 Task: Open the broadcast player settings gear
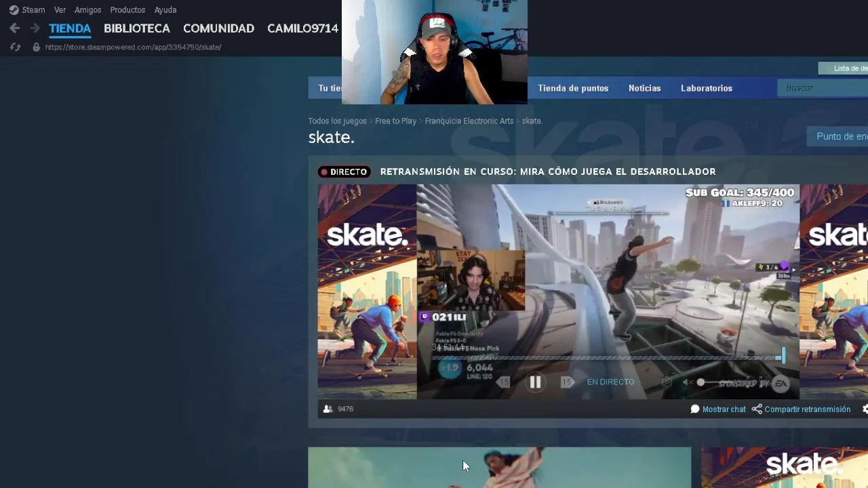point(667,382)
